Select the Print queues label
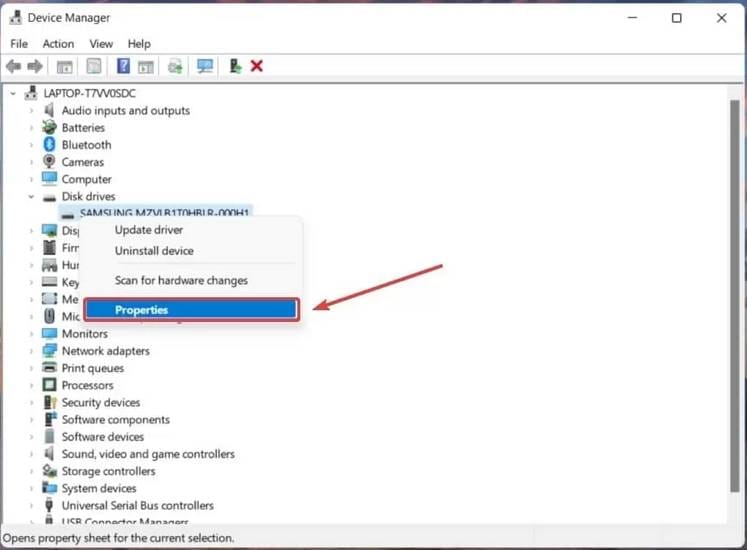The height and width of the screenshot is (550, 747). pyautogui.click(x=92, y=368)
